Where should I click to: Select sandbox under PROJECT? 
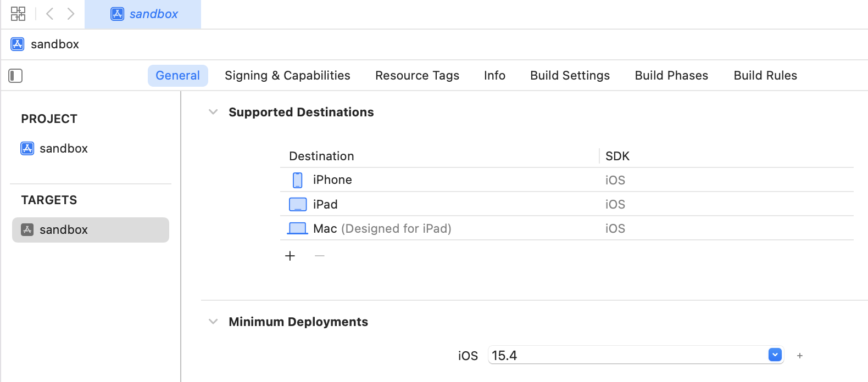pyautogui.click(x=63, y=149)
